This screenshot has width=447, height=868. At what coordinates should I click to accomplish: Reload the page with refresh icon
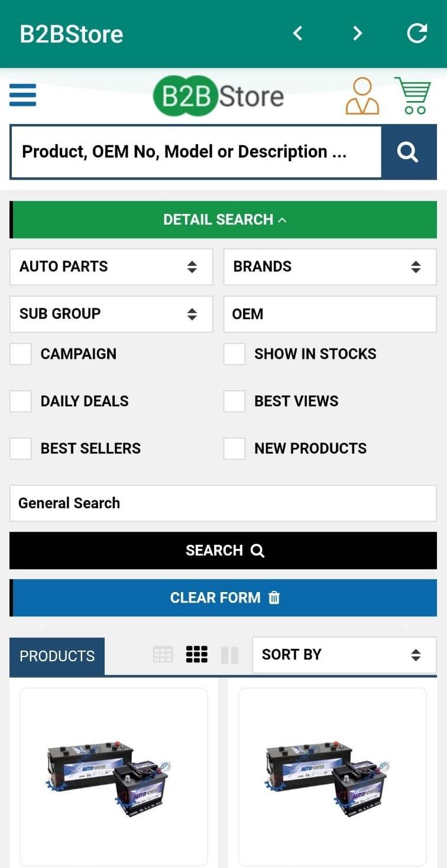pos(417,34)
